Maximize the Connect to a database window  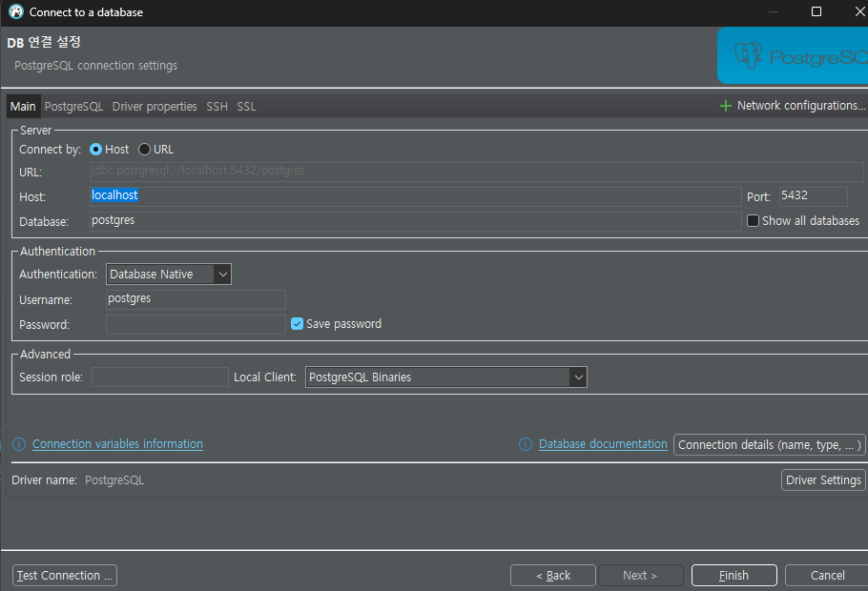click(x=816, y=11)
